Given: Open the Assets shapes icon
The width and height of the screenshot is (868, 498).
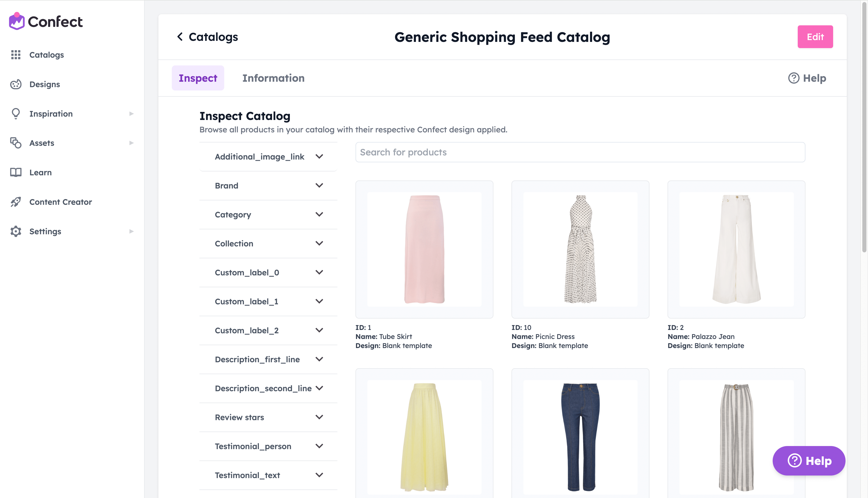Looking at the screenshot, I should tap(16, 143).
